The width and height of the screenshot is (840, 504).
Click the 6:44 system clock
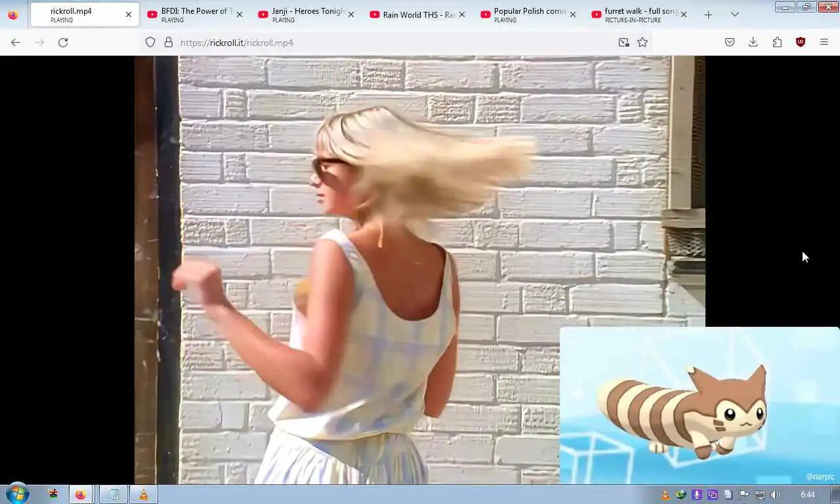(x=807, y=495)
